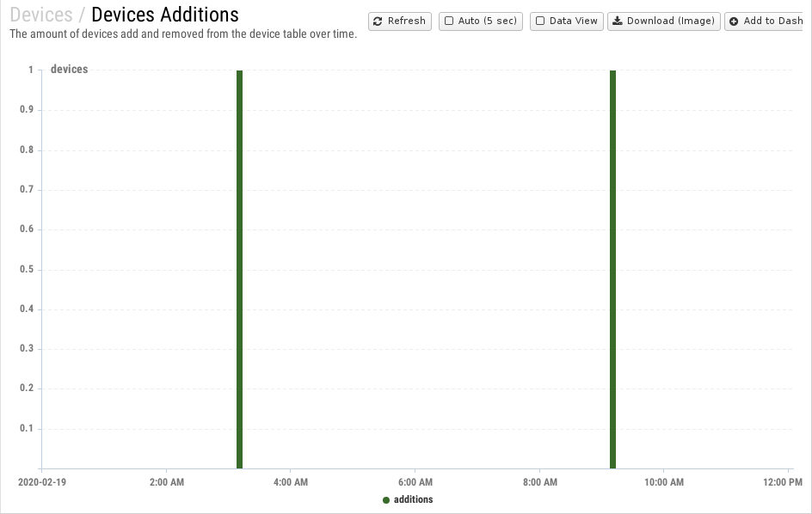Click the Devices Additions page title
Viewport: 812px width, 514px height.
click(x=164, y=15)
